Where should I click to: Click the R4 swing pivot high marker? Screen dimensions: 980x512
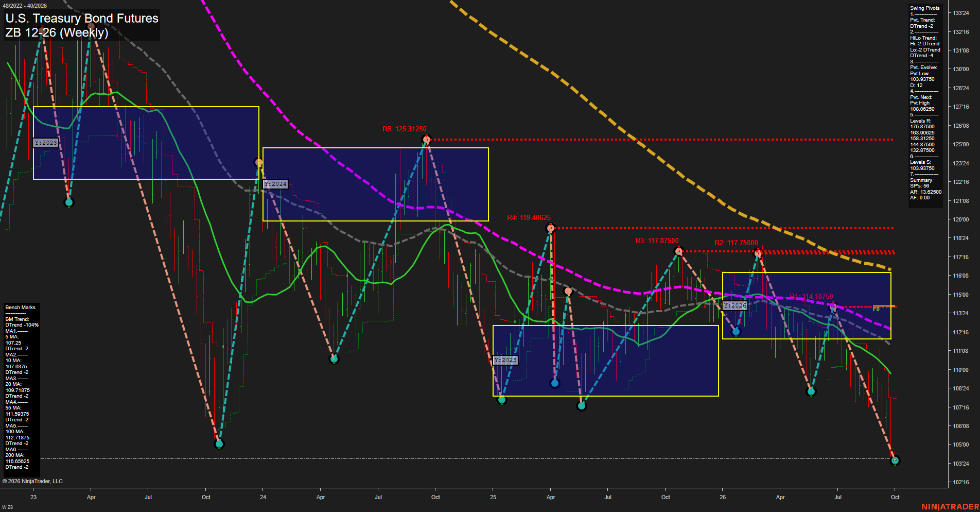click(551, 228)
